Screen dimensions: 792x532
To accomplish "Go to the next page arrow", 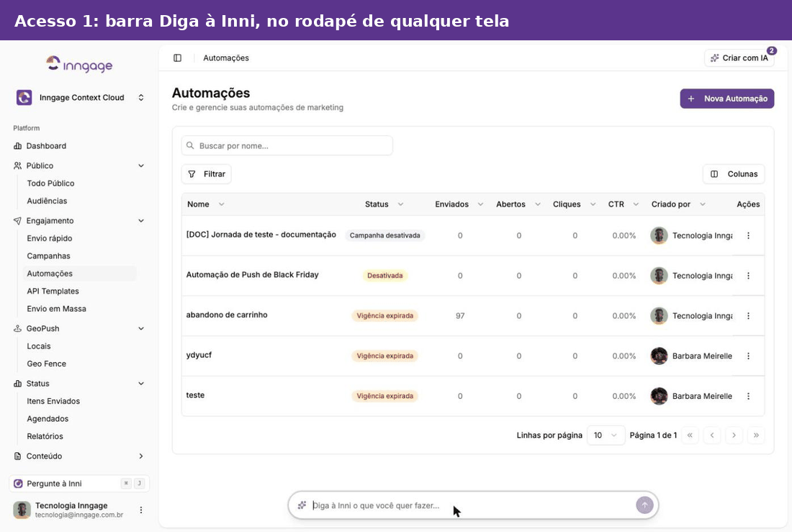I will coord(734,435).
